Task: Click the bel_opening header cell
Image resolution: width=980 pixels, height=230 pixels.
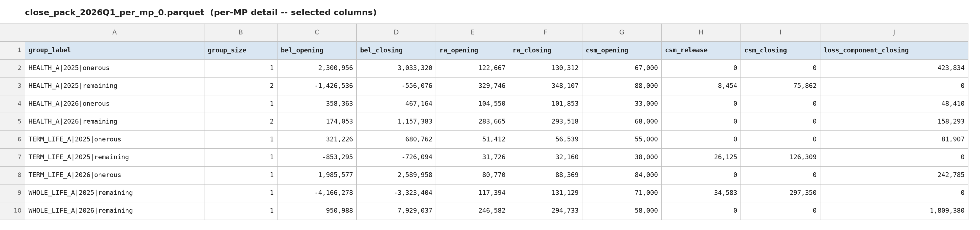Action: [x=317, y=51]
